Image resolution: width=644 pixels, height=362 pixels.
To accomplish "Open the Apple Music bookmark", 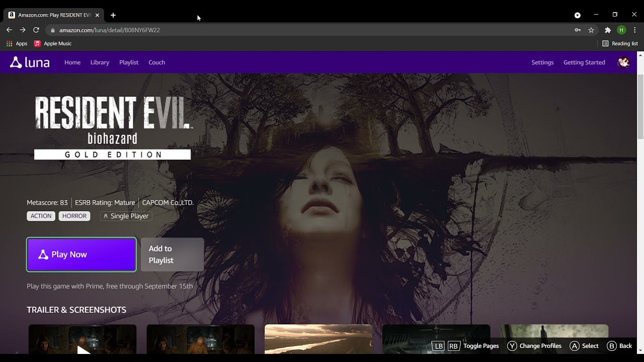I will pos(53,44).
